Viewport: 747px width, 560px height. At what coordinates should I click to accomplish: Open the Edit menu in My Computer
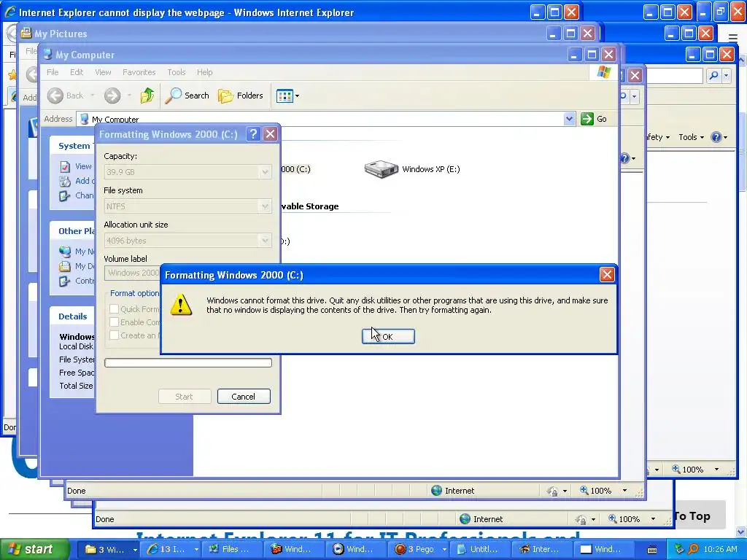(76, 72)
